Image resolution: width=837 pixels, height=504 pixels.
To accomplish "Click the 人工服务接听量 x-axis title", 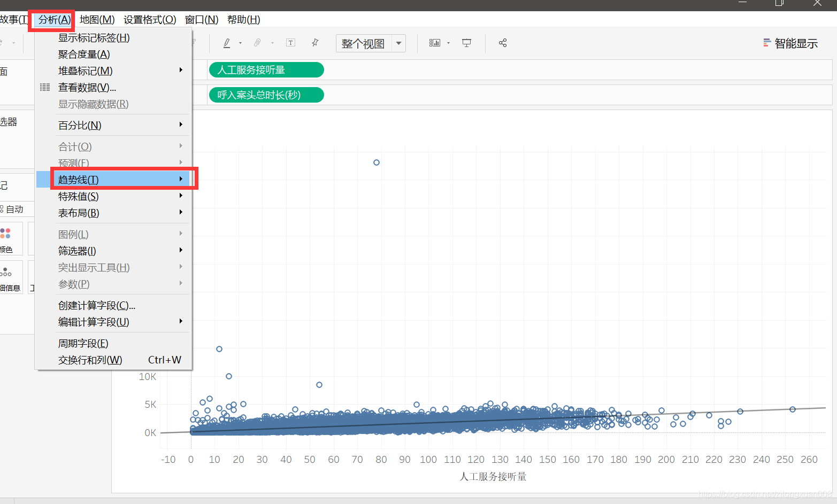I will pyautogui.click(x=493, y=476).
